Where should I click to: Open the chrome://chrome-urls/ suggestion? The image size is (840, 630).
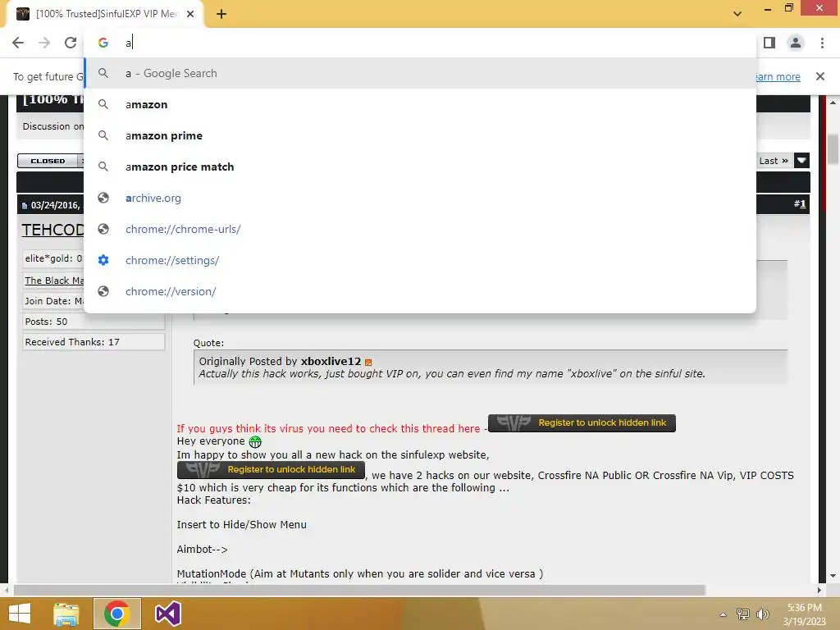(420, 229)
